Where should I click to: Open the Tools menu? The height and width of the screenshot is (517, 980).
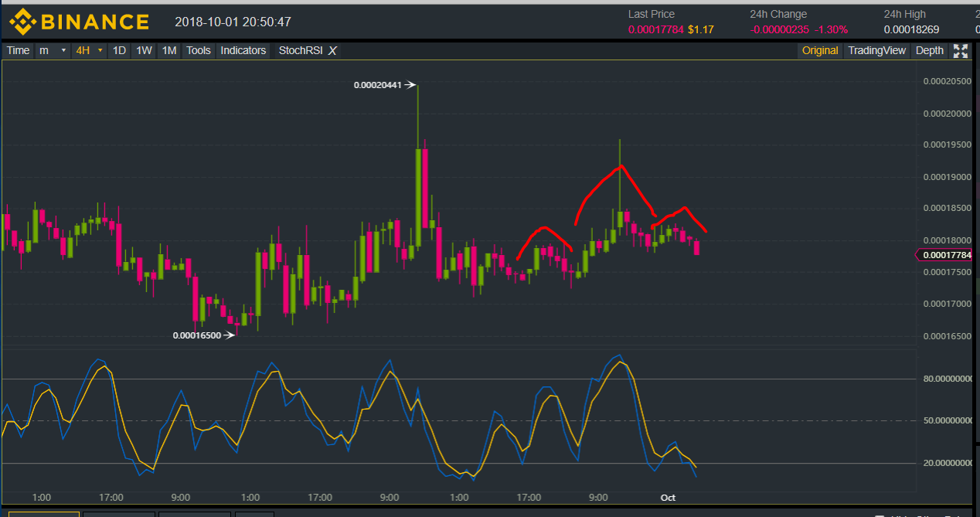(x=198, y=51)
